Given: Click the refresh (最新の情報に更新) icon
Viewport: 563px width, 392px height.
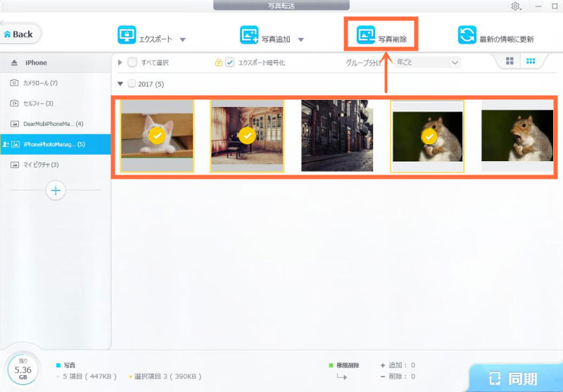Looking at the screenshot, I should click(467, 36).
